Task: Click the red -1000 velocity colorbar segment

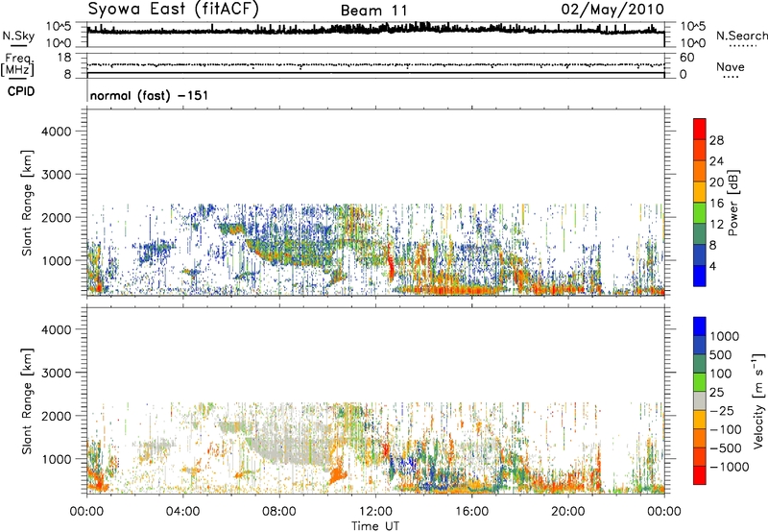Action: (700, 475)
